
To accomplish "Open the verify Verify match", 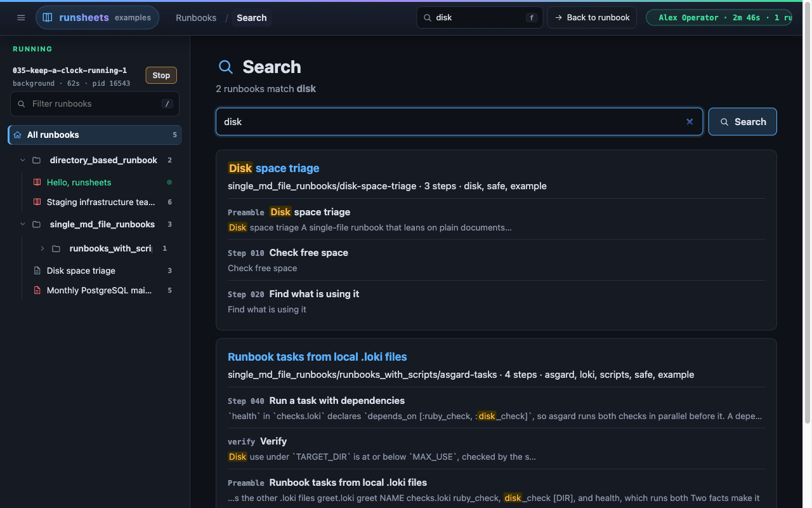I will (x=496, y=448).
